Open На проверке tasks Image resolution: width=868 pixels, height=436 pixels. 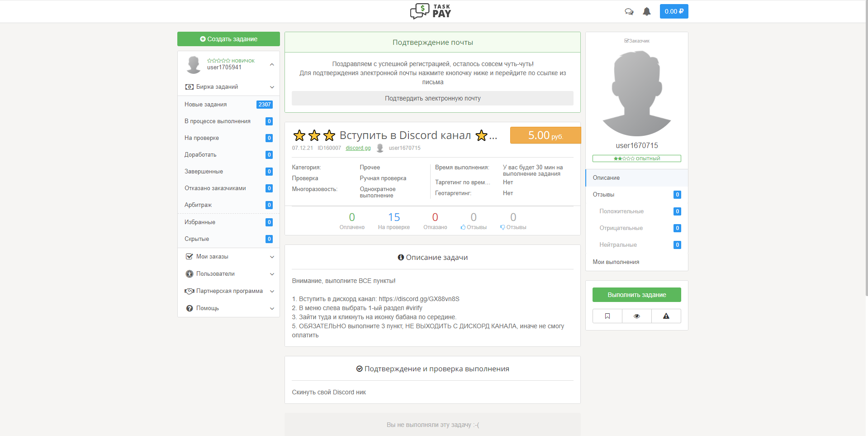[228, 138]
